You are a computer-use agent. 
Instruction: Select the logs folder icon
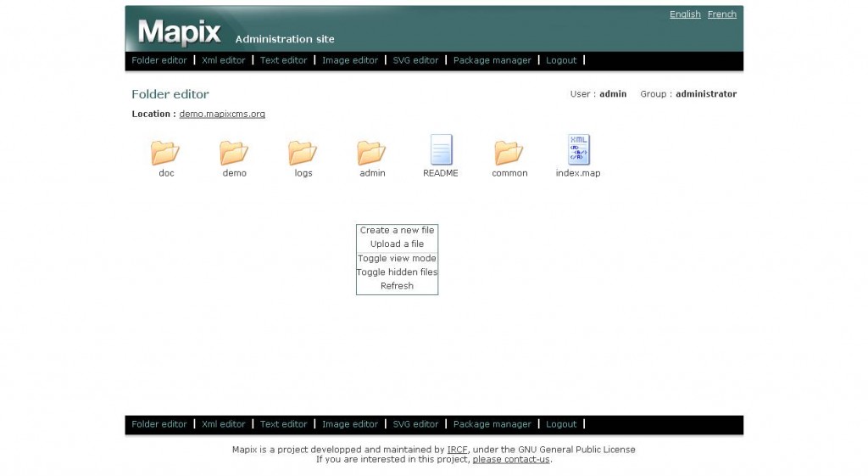click(x=303, y=153)
